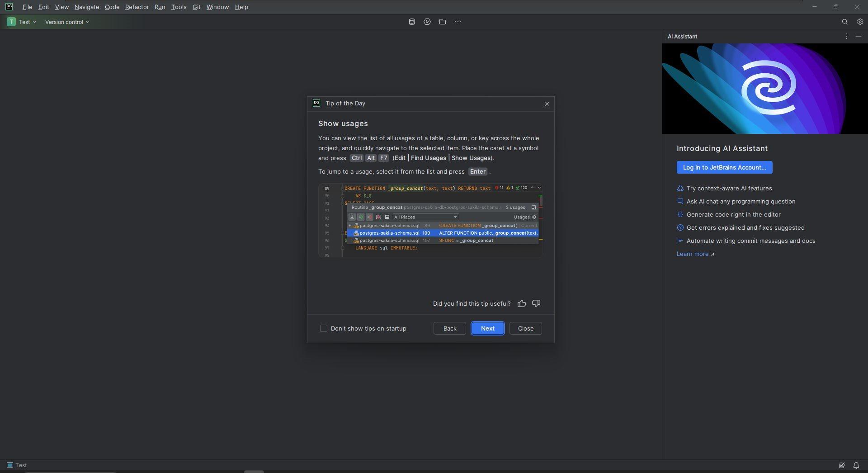Enable Don't show tips on startup
This screenshot has height=473, width=868.
pyautogui.click(x=323, y=328)
